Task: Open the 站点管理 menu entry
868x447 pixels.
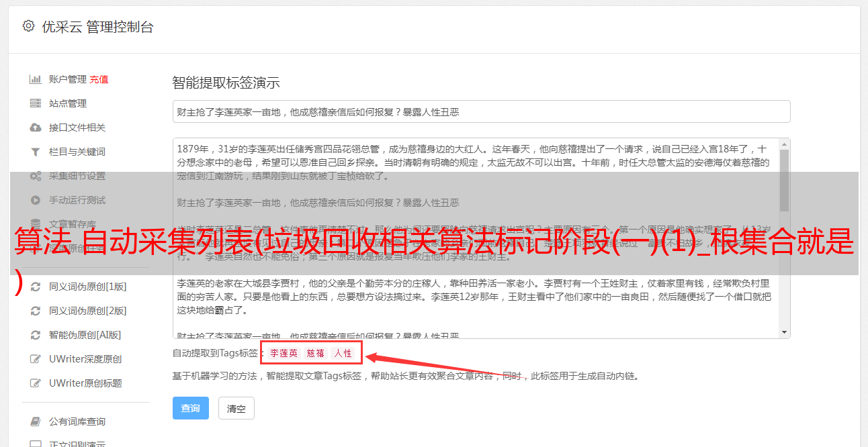Action: pos(68,103)
